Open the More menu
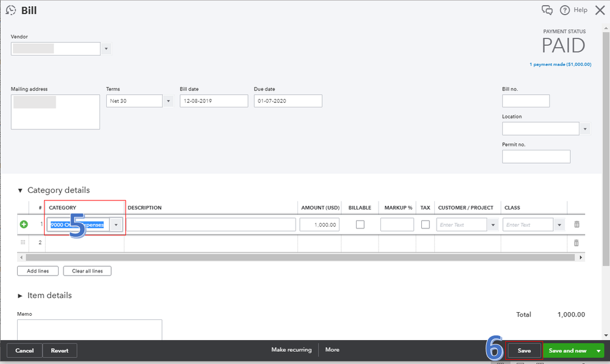This screenshot has height=364, width=610. pyautogui.click(x=332, y=349)
